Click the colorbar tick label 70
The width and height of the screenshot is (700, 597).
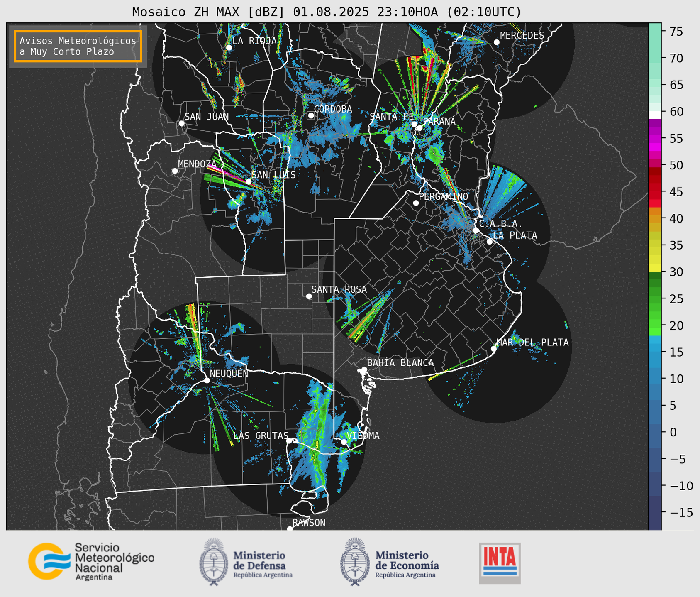tap(676, 58)
